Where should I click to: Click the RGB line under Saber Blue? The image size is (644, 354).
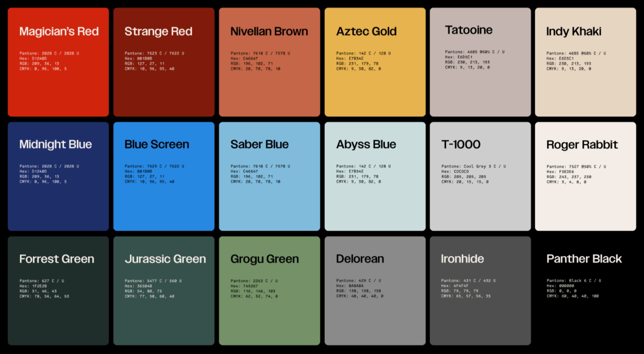coord(252,177)
